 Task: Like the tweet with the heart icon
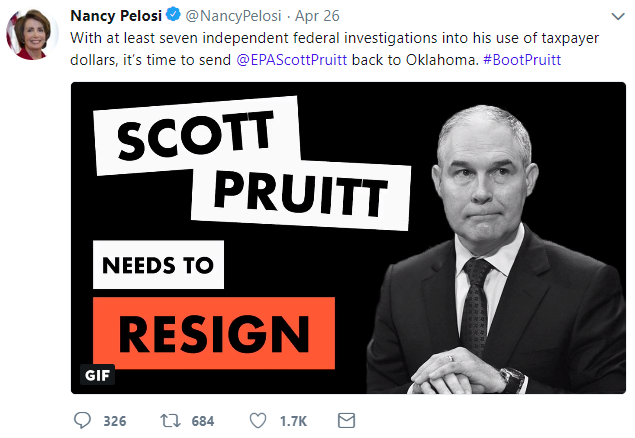(x=259, y=420)
